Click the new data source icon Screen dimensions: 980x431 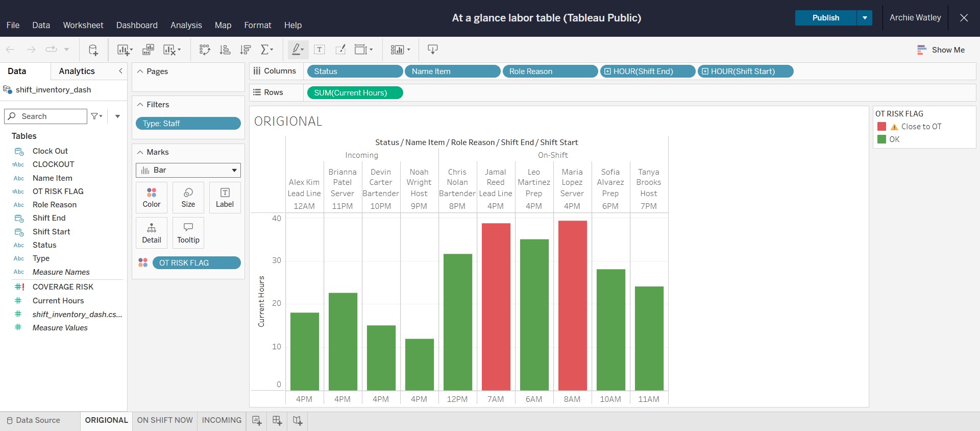93,50
